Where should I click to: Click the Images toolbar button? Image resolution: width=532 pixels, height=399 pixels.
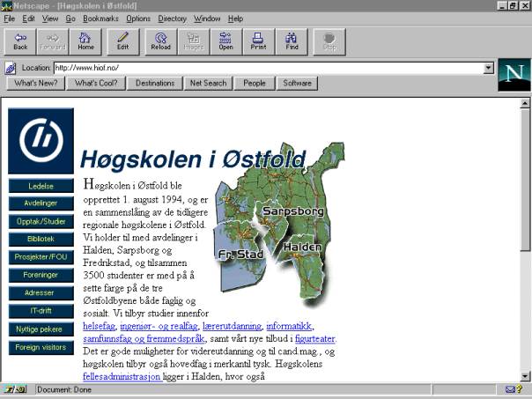click(x=194, y=41)
